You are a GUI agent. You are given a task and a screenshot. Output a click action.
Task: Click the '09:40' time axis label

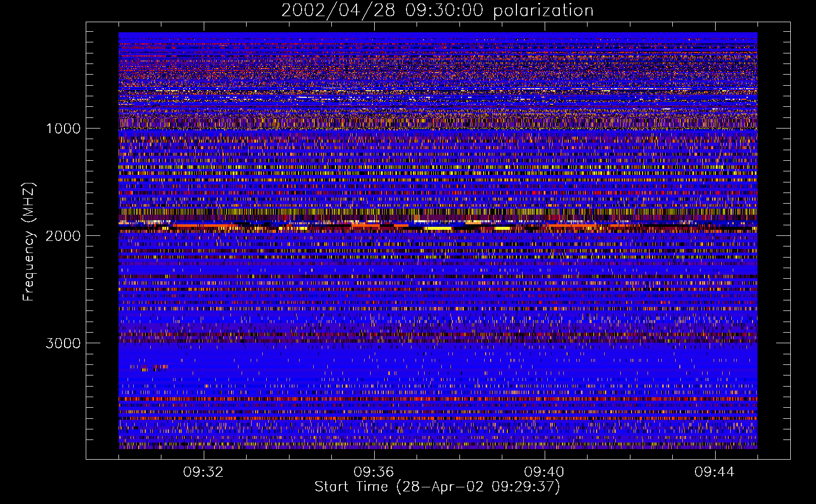[x=544, y=472]
